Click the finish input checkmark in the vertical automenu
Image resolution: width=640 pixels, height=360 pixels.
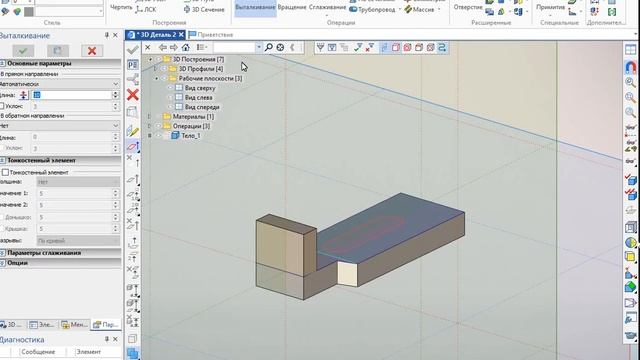coord(133,50)
